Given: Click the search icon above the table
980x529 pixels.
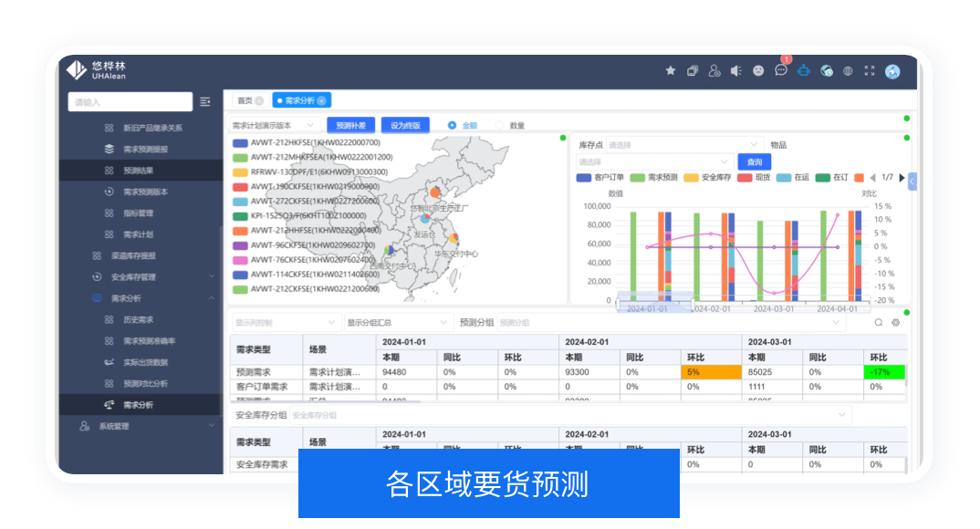Looking at the screenshot, I should pos(879,322).
